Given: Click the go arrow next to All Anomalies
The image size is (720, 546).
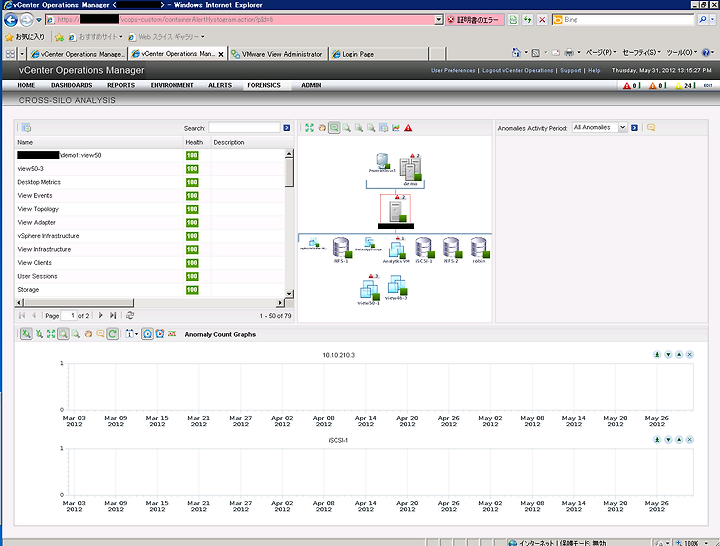Looking at the screenshot, I should click(634, 128).
